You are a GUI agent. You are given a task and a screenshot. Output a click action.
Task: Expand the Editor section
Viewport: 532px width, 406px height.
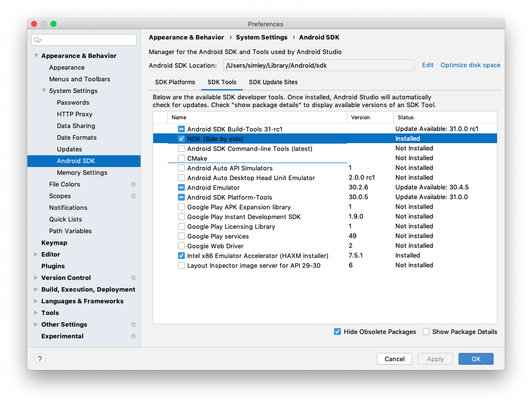(x=36, y=254)
